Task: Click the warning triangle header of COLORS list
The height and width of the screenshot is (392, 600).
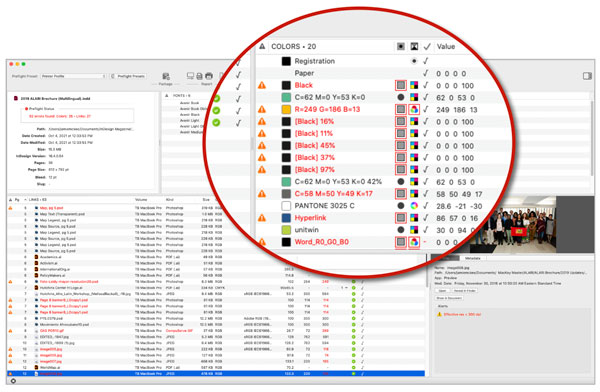Action: pyautogui.click(x=262, y=46)
